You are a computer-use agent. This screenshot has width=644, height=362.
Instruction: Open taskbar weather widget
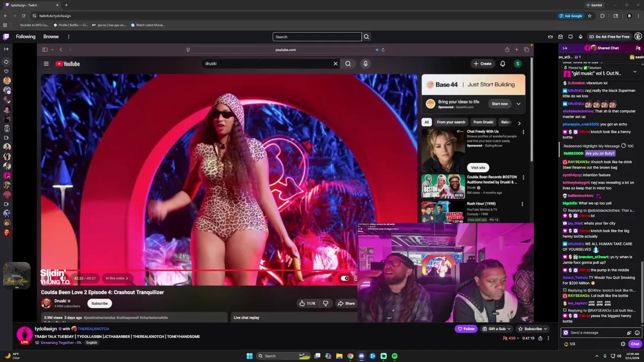(x=12, y=356)
